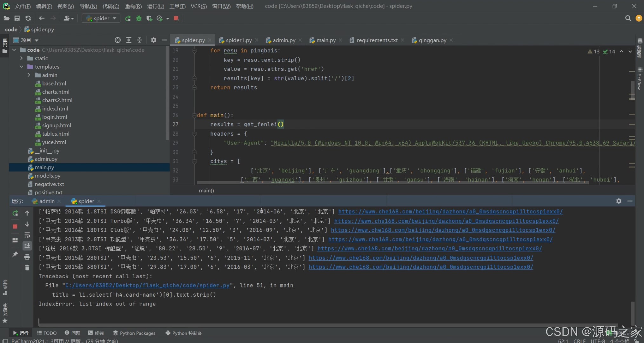Open models.py in the project tree

coord(47,176)
